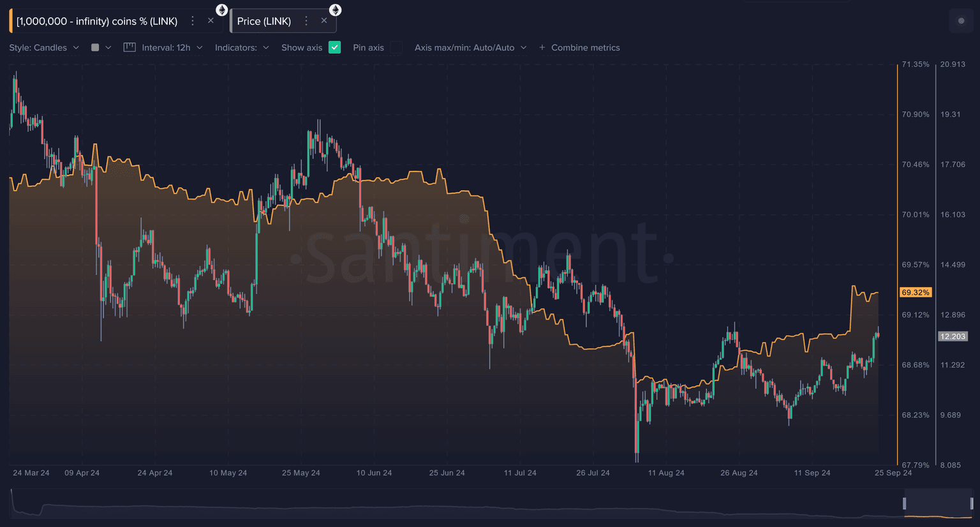Uncheck the Show axis checkbox
The width and height of the screenshot is (980, 527).
334,47
